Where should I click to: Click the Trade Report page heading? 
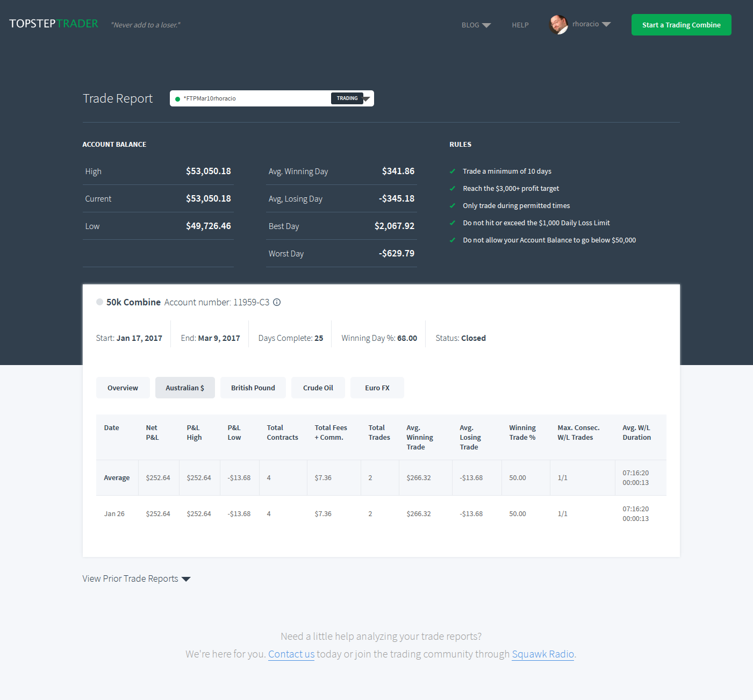pos(118,98)
